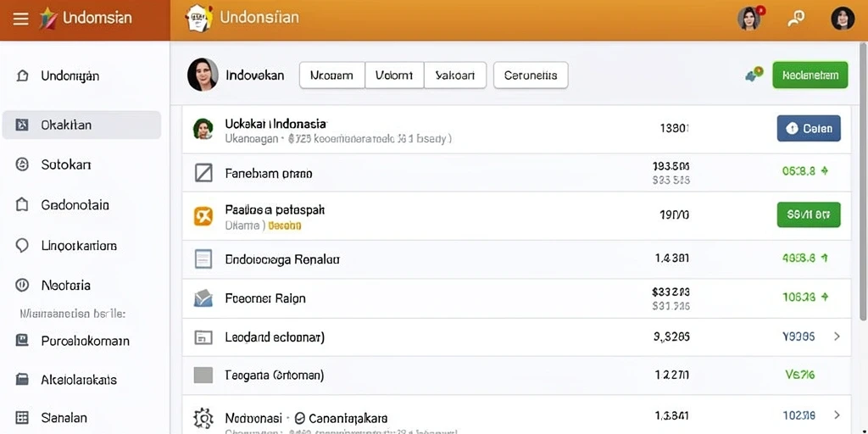Click the orange icon in Paaloea petaspah row
This screenshot has width=868, height=434.
pos(203,216)
